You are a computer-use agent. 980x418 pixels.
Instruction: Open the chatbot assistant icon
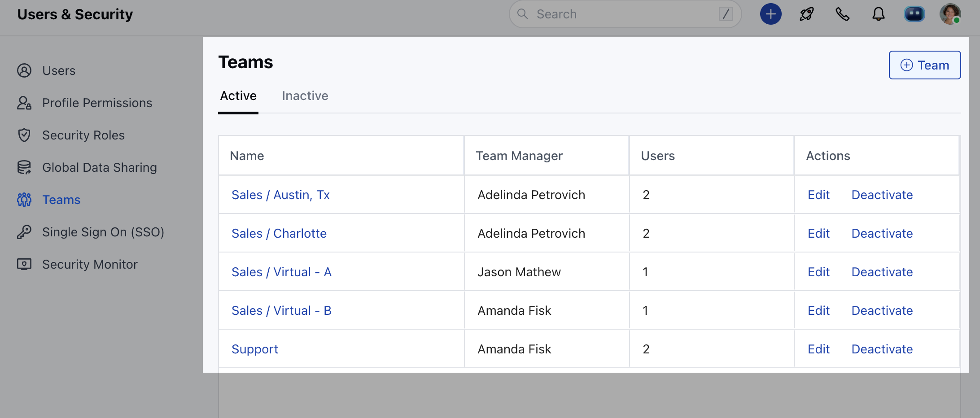tap(914, 14)
